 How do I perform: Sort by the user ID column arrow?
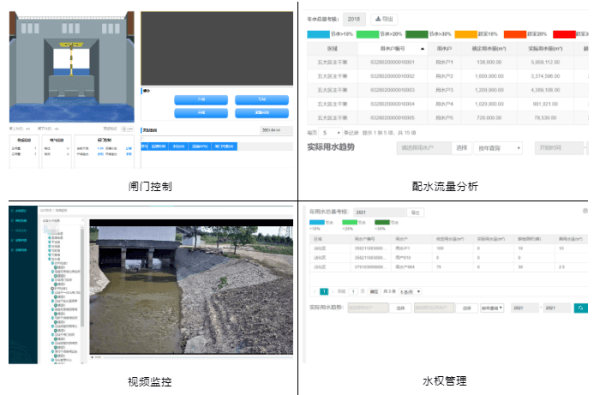pos(422,49)
